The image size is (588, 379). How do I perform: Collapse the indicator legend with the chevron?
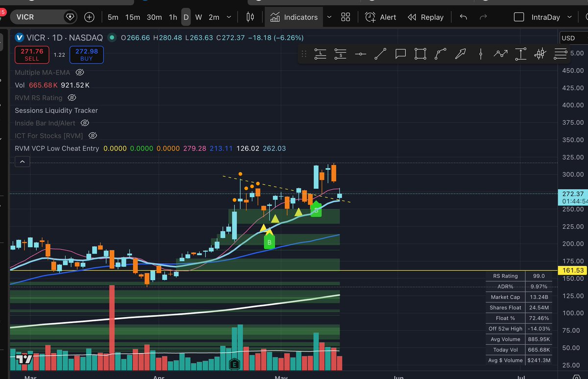23,161
